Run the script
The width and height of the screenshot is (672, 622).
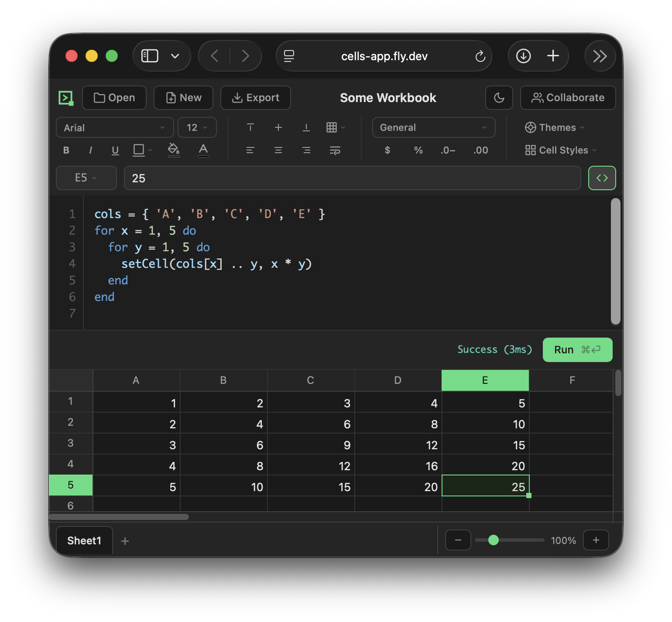(x=577, y=350)
